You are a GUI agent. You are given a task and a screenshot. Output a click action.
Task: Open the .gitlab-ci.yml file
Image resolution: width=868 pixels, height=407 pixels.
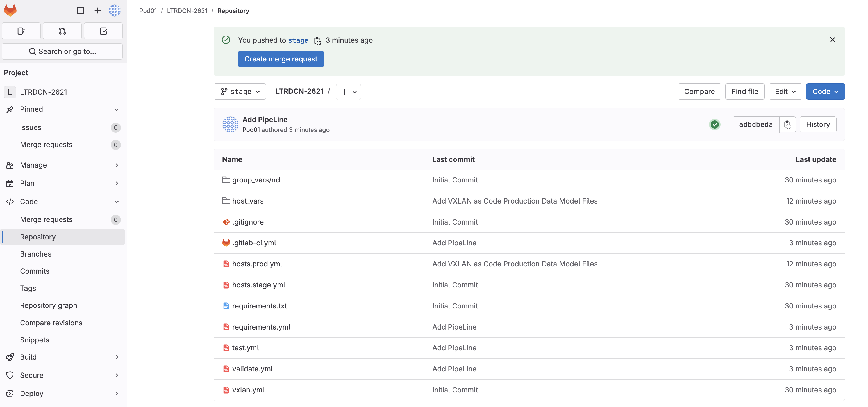254,243
